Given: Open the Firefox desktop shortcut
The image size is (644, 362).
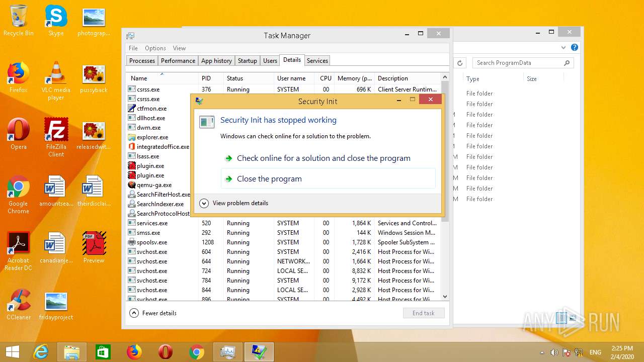Looking at the screenshot, I should tap(18, 77).
